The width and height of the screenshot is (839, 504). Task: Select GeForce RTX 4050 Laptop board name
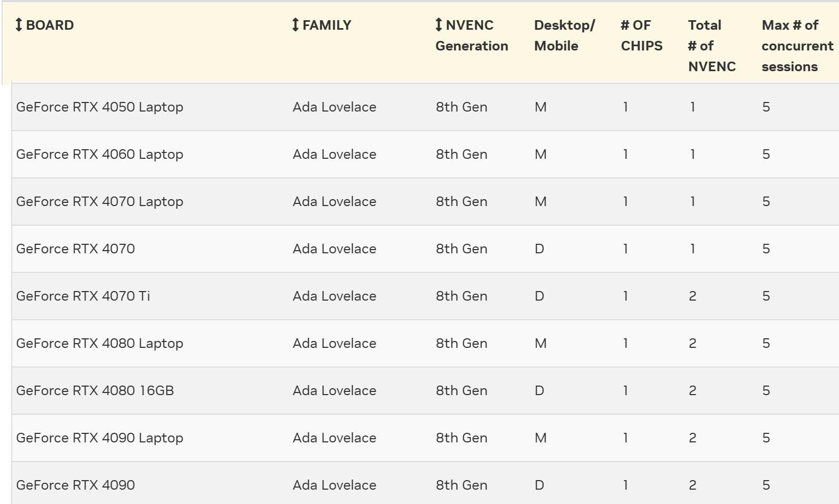[100, 107]
